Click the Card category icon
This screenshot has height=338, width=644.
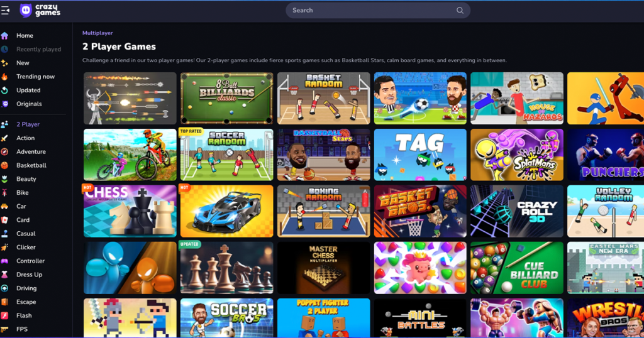coord(4,220)
